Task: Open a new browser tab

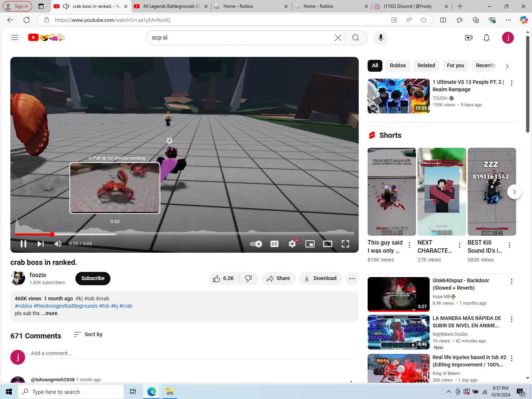Action: tap(460, 6)
